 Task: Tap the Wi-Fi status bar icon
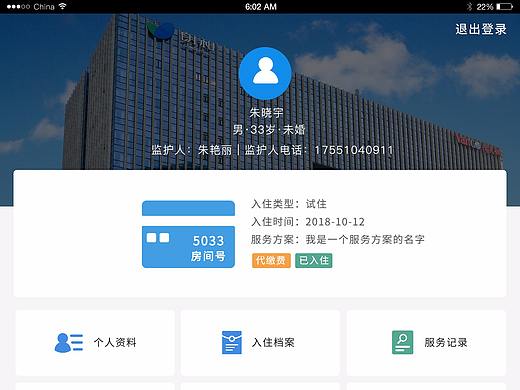coord(62,6)
